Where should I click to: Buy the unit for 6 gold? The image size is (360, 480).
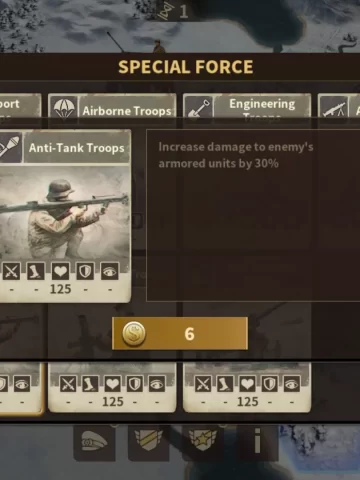click(x=180, y=333)
